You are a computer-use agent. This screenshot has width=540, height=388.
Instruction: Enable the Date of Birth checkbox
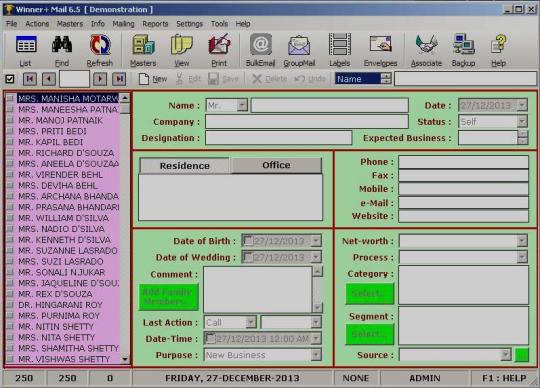pyautogui.click(x=248, y=240)
